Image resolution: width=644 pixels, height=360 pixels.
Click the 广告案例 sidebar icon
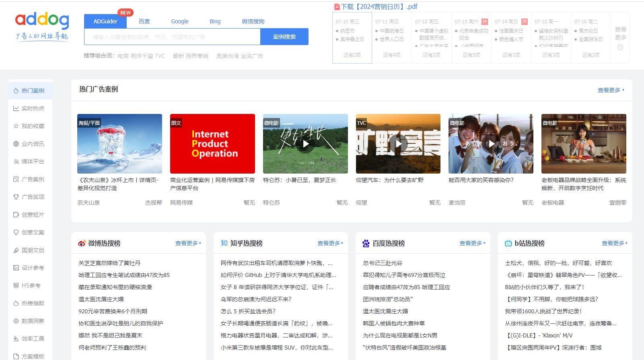16,179
